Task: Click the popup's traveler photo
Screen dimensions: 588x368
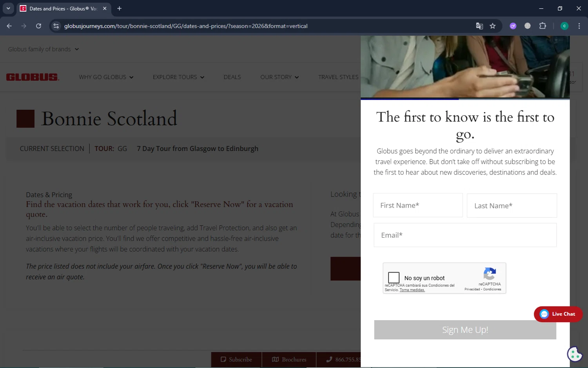Action: (465, 67)
